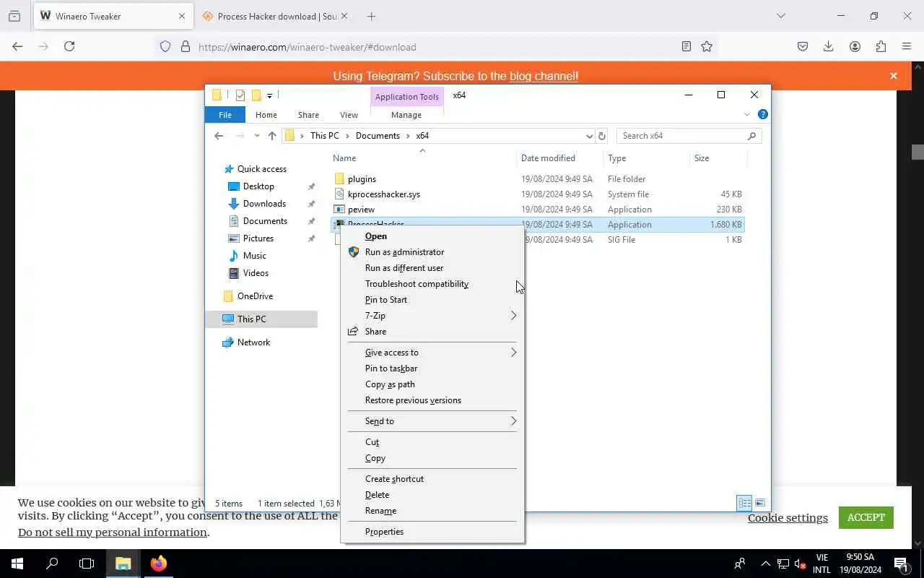The height and width of the screenshot is (578, 924).
Task: Switch to Home ribbon tab
Action: coord(266,115)
